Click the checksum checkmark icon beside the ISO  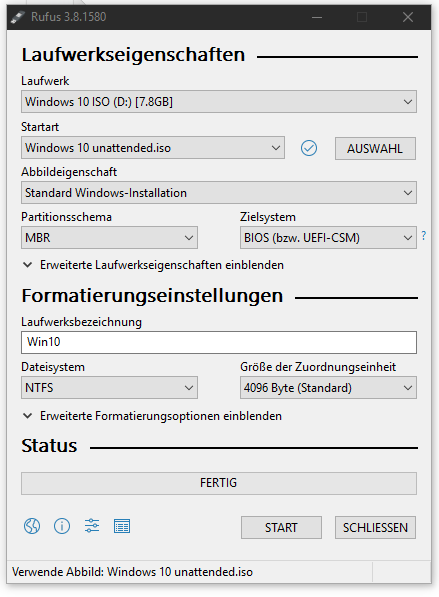click(x=309, y=148)
